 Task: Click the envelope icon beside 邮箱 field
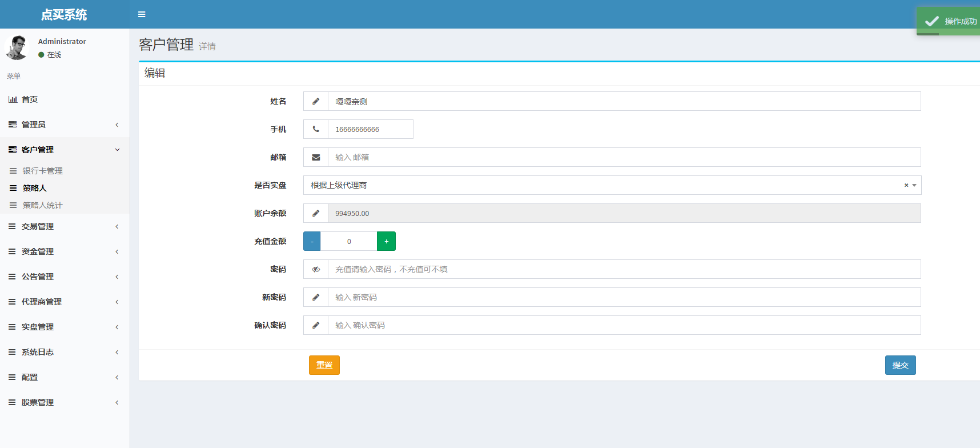316,157
